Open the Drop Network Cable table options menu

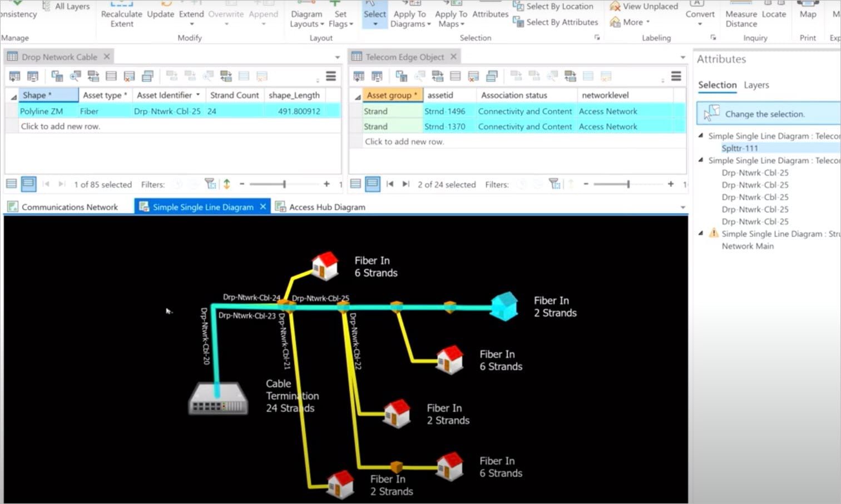(x=331, y=76)
